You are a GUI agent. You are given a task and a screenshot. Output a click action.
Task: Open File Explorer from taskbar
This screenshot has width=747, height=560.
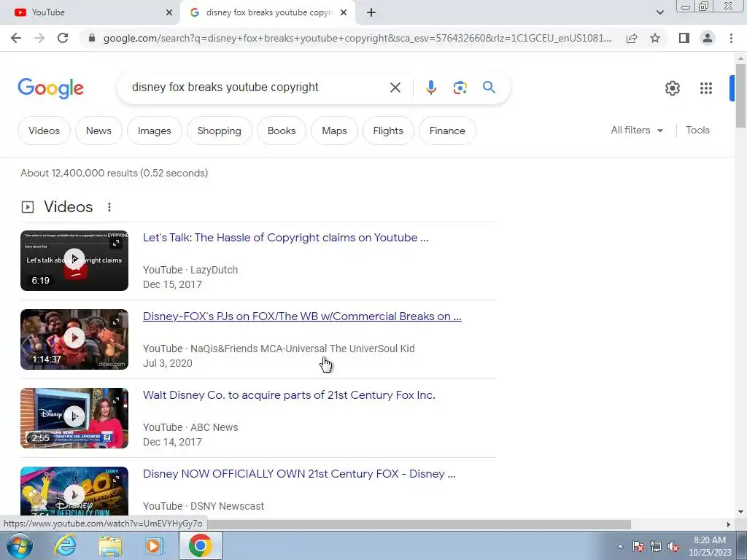pos(110,545)
